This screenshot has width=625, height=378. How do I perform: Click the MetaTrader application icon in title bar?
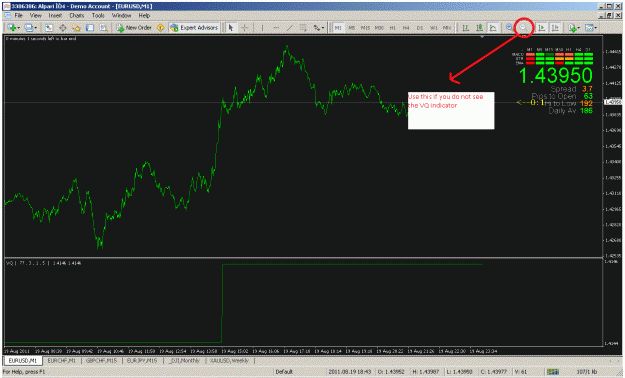point(7,6)
